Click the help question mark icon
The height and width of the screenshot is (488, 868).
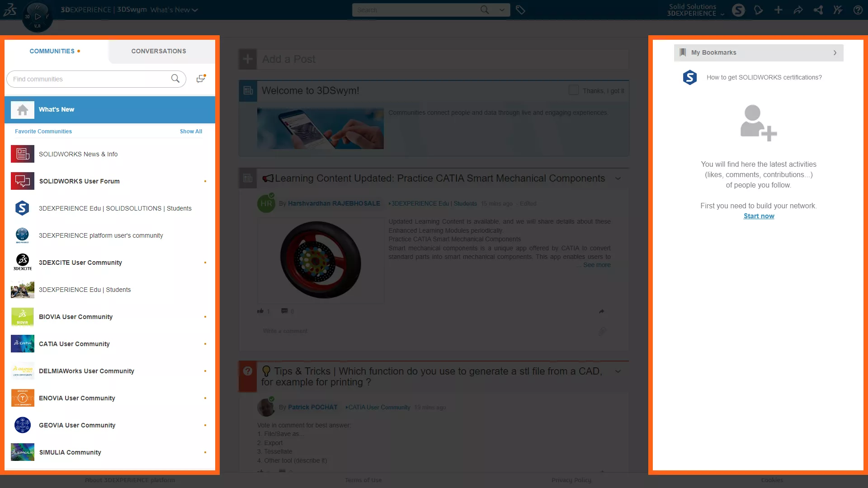[858, 10]
